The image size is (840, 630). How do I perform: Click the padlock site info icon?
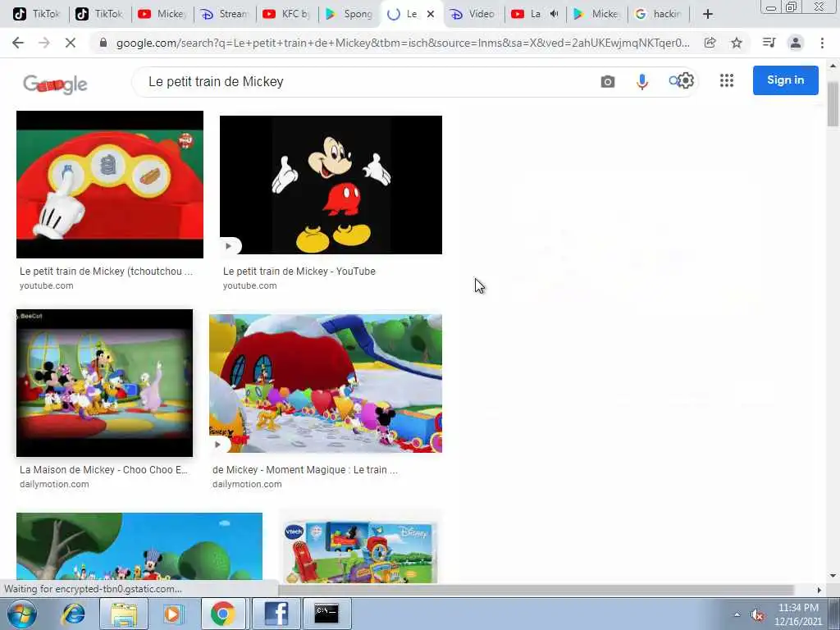[103, 43]
